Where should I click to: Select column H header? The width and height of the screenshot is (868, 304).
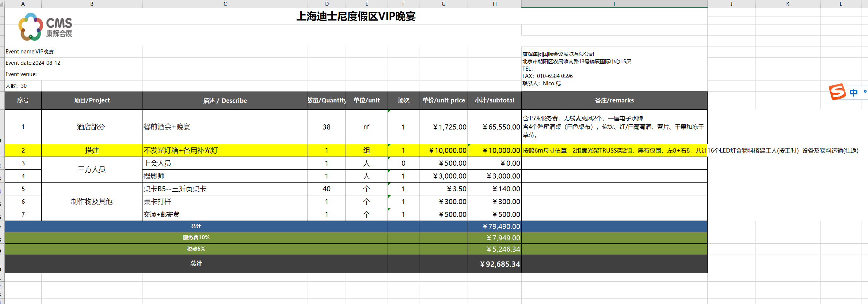tap(494, 4)
